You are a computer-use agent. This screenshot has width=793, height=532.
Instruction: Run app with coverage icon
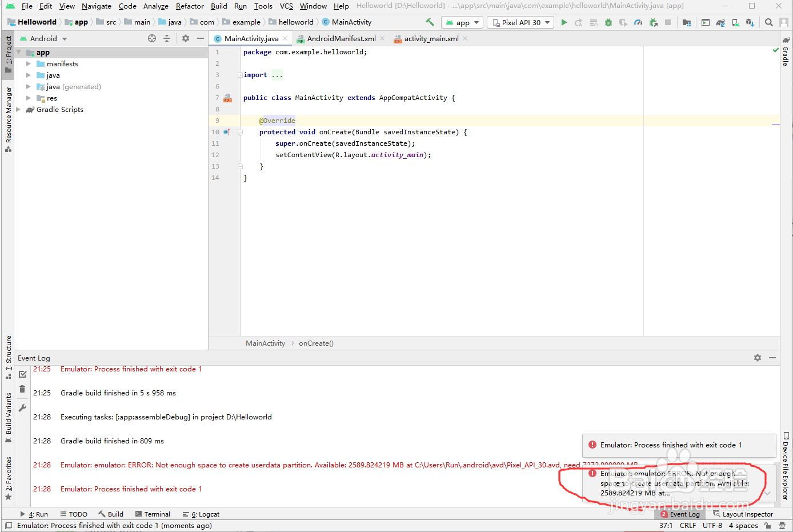[623, 22]
